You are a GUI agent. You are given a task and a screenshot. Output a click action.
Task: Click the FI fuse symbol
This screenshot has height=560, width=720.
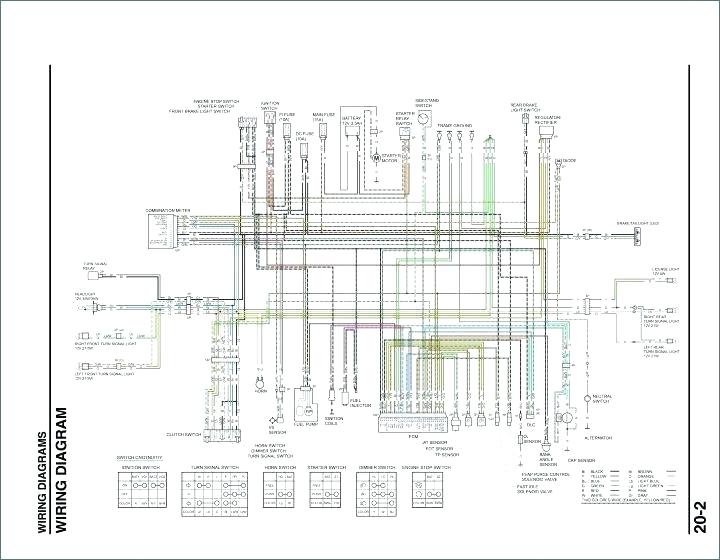[x=286, y=130]
